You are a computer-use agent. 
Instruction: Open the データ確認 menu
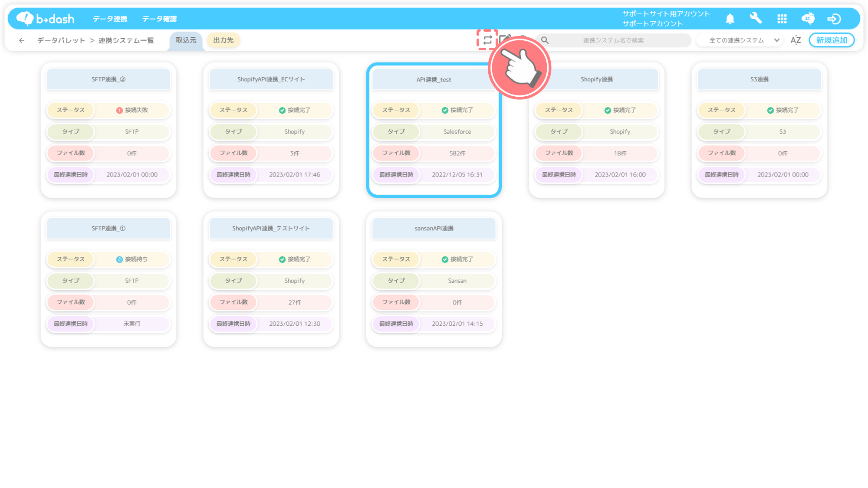[159, 19]
